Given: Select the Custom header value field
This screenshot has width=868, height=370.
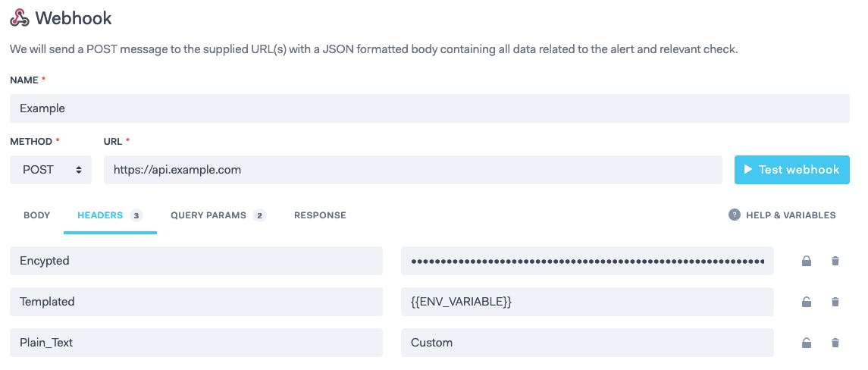Looking at the screenshot, I should pyautogui.click(x=588, y=343).
